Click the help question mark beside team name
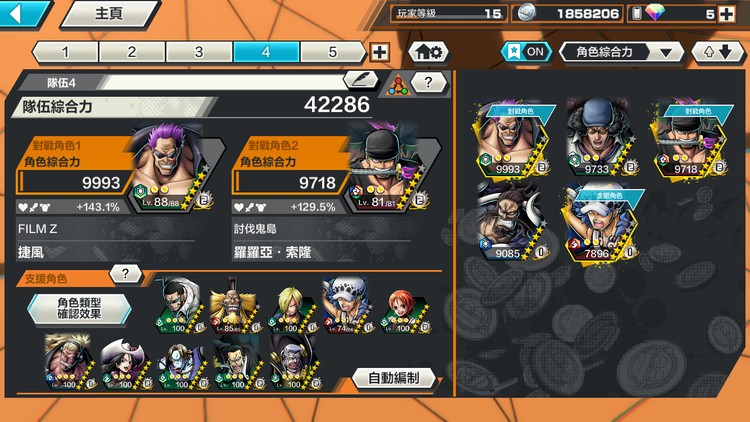The width and height of the screenshot is (750, 422). pyautogui.click(x=429, y=83)
